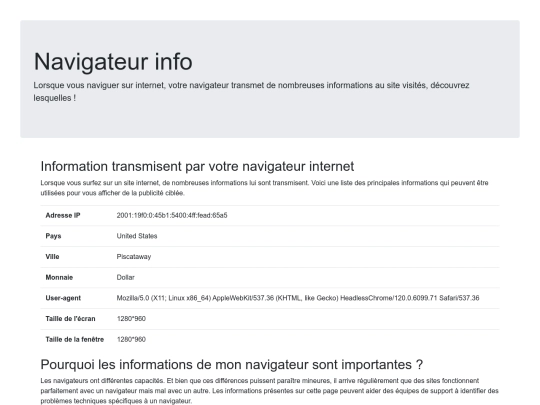Click the 'Ville' row label

click(x=52, y=257)
